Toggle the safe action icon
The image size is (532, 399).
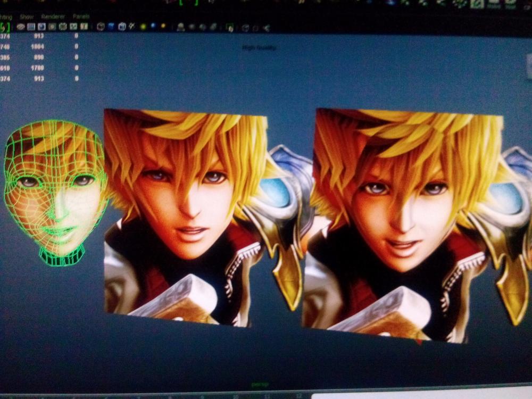pos(73,27)
